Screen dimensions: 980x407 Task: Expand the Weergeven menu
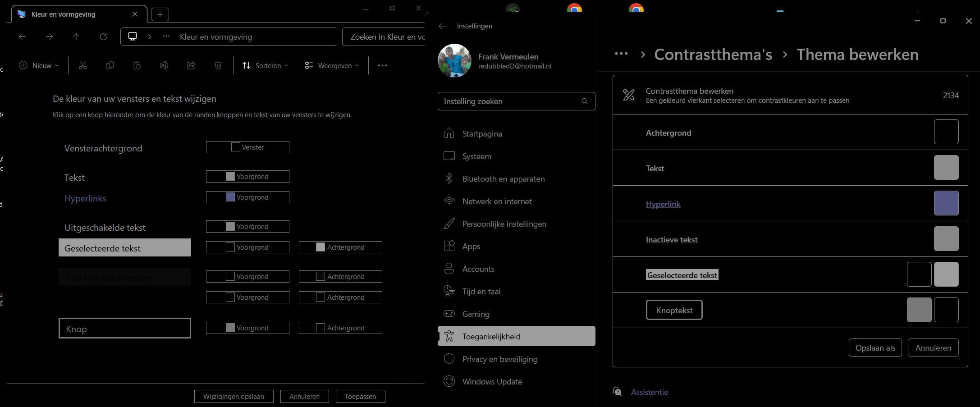(x=332, y=66)
